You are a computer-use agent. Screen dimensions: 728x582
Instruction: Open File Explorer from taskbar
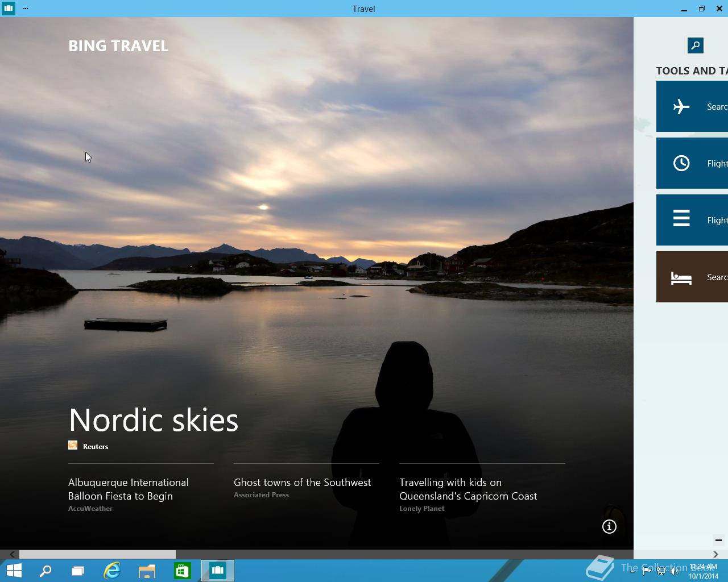point(147,571)
